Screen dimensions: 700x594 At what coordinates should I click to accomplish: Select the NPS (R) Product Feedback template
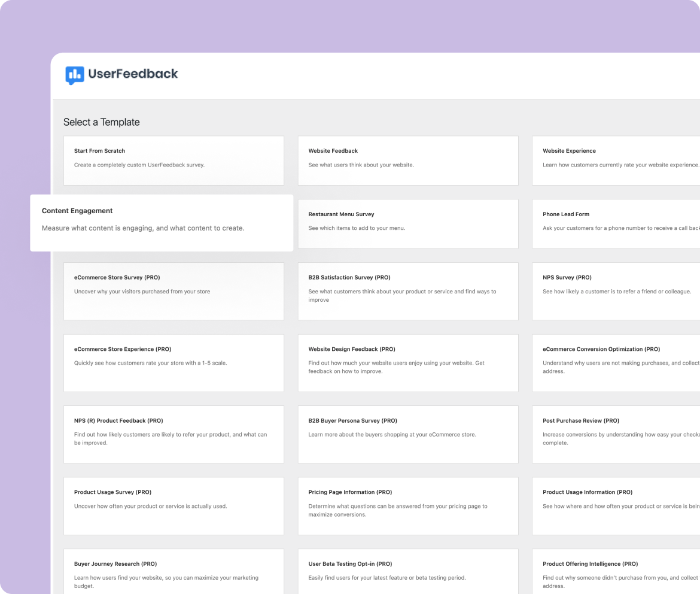tap(174, 434)
